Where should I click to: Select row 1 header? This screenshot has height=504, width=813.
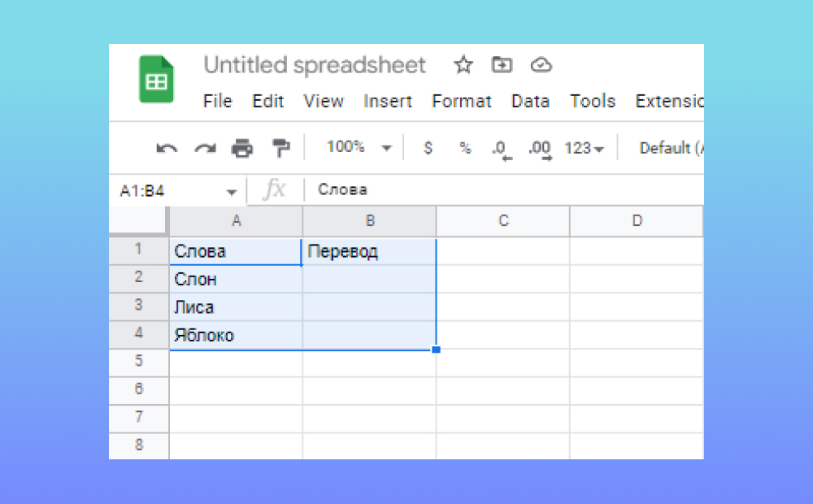coord(138,250)
